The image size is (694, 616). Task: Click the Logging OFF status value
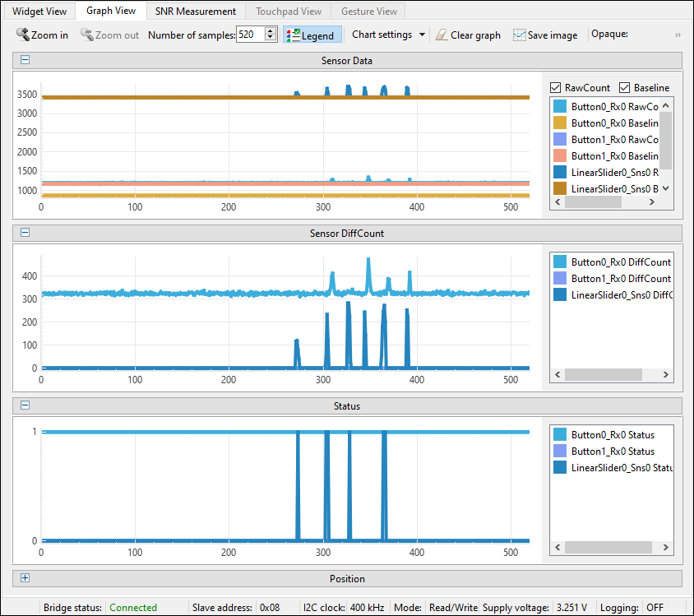click(x=655, y=608)
